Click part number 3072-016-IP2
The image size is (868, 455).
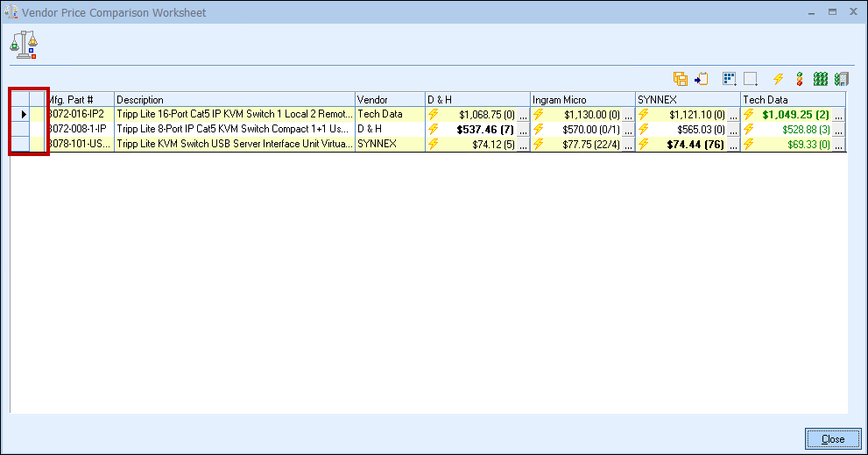[77, 114]
